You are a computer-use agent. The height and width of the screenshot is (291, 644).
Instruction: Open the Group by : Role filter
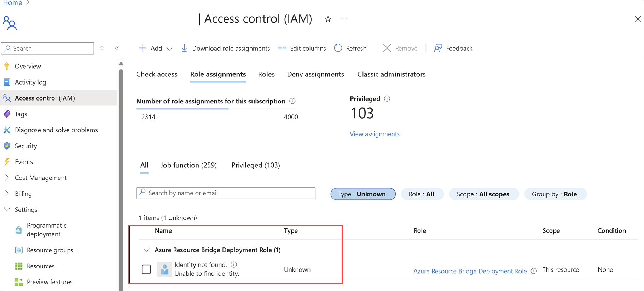pyautogui.click(x=555, y=194)
